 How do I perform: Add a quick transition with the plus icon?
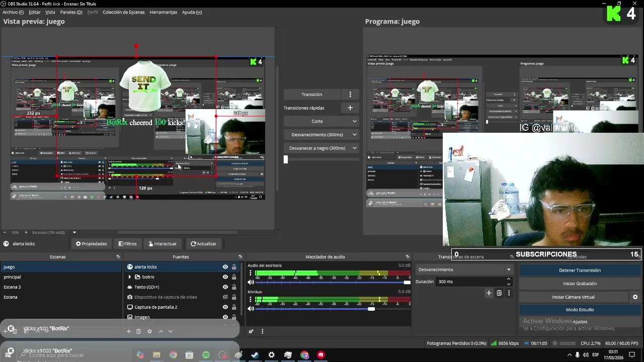350,108
